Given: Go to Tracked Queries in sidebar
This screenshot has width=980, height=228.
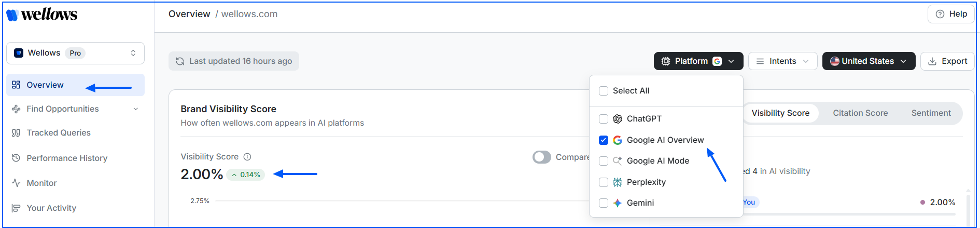Looking at the screenshot, I should pyautogui.click(x=58, y=133).
